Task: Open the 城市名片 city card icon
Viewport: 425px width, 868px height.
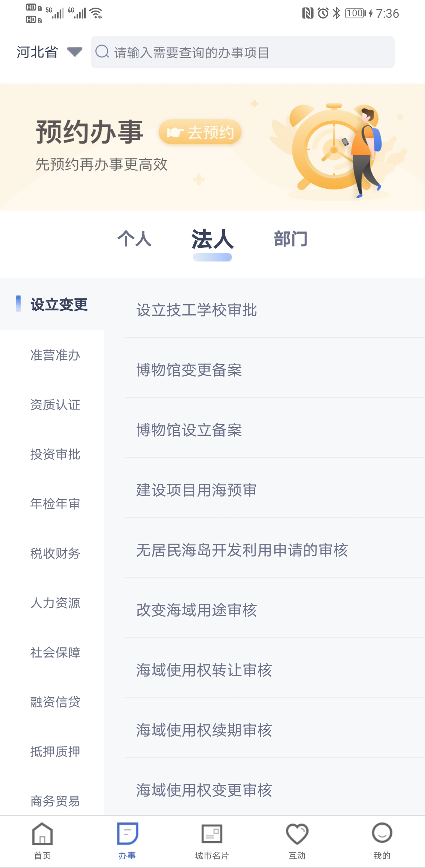Action: [x=212, y=834]
